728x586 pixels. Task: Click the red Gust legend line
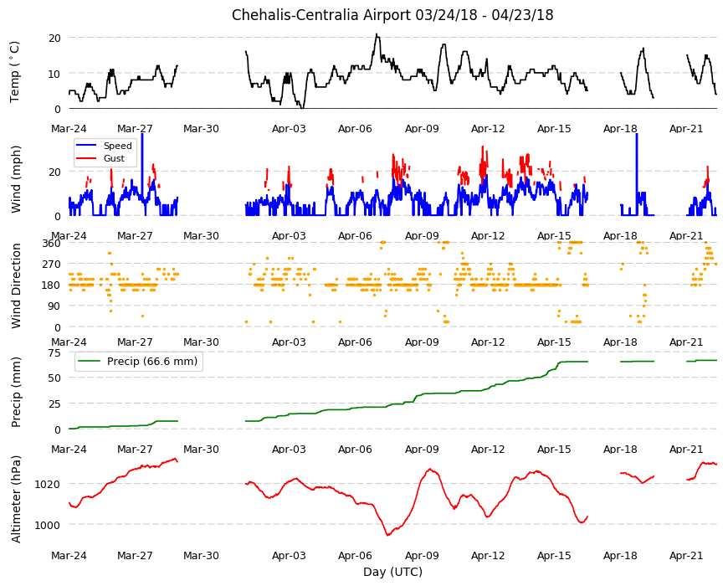pos(86,158)
